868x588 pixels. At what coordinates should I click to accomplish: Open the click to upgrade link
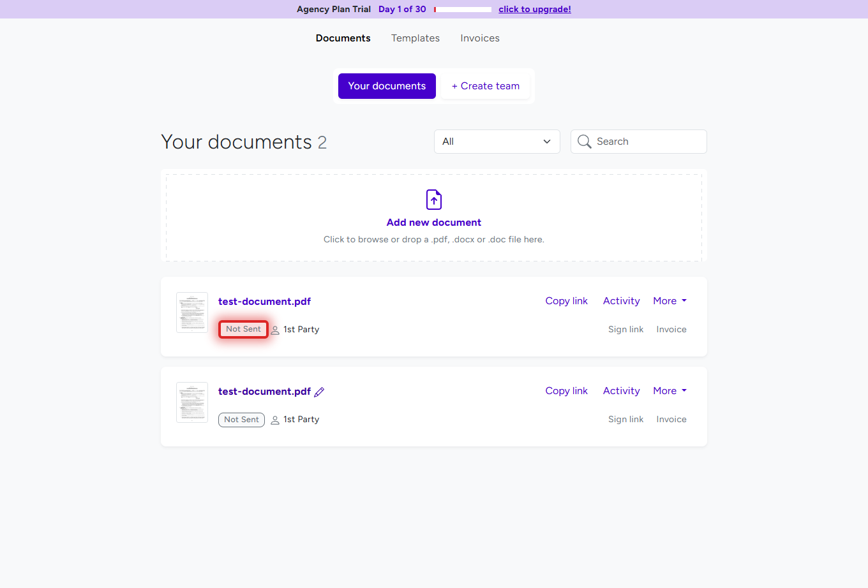point(535,9)
